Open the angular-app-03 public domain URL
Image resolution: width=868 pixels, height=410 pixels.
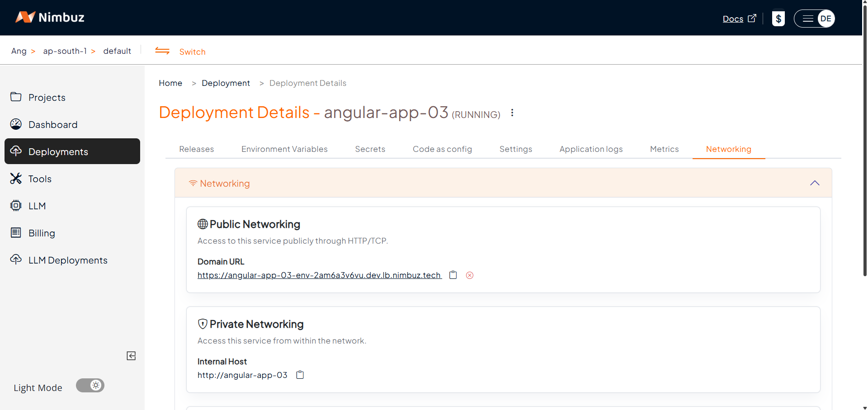[319, 275]
